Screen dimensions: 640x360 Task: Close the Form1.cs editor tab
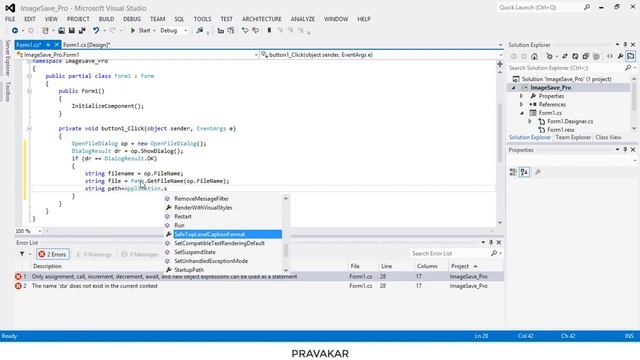(x=57, y=45)
